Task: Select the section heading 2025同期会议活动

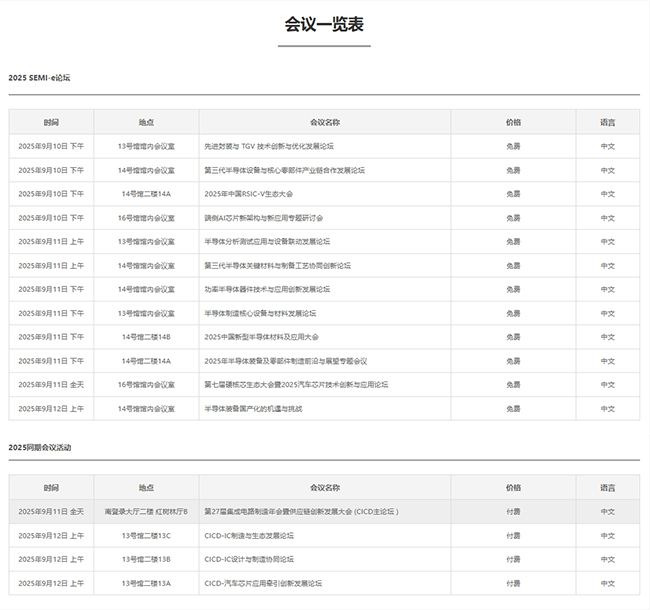Action: pos(40,448)
